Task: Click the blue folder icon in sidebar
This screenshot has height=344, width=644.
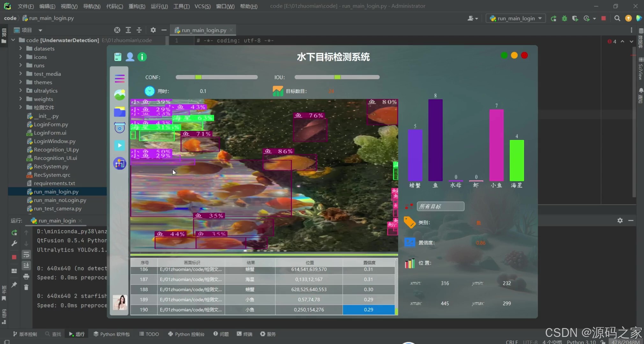Action: 120,112
